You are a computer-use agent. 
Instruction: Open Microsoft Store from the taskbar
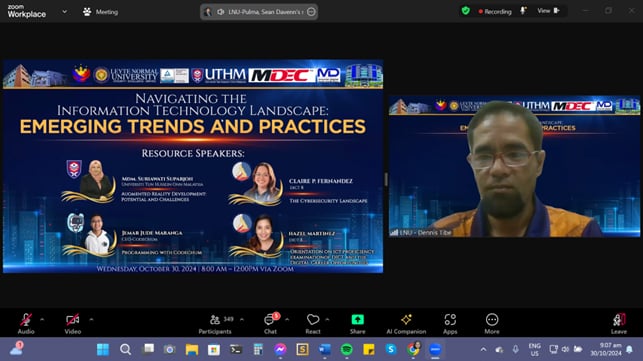[x=214, y=350]
